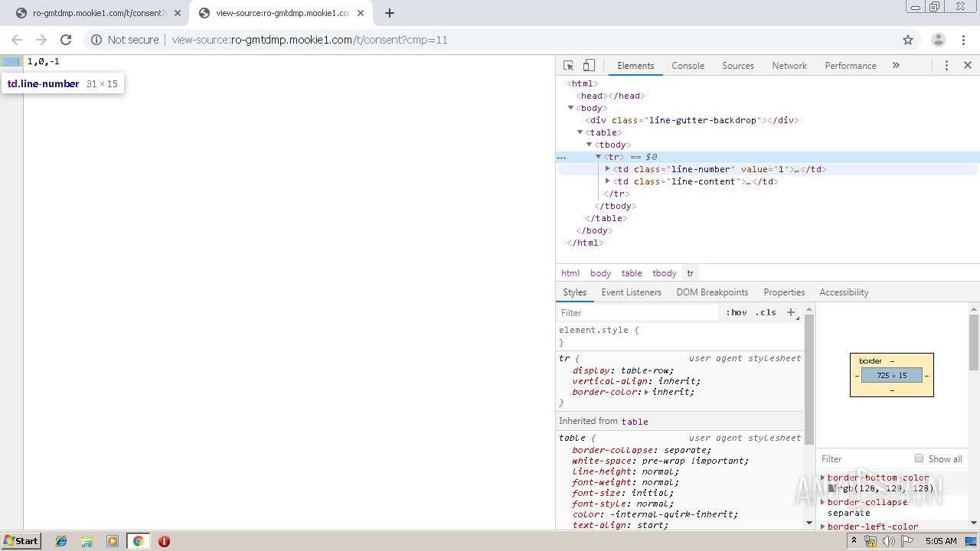Expand border-collapse computed property
This screenshot has height=551, width=980.
pyautogui.click(x=823, y=502)
